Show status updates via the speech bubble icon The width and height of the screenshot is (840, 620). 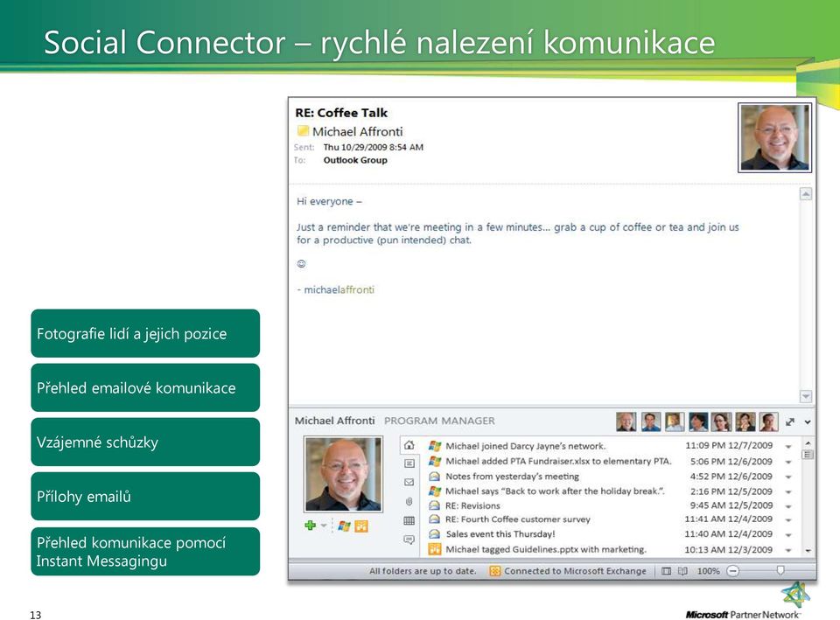[x=409, y=540]
